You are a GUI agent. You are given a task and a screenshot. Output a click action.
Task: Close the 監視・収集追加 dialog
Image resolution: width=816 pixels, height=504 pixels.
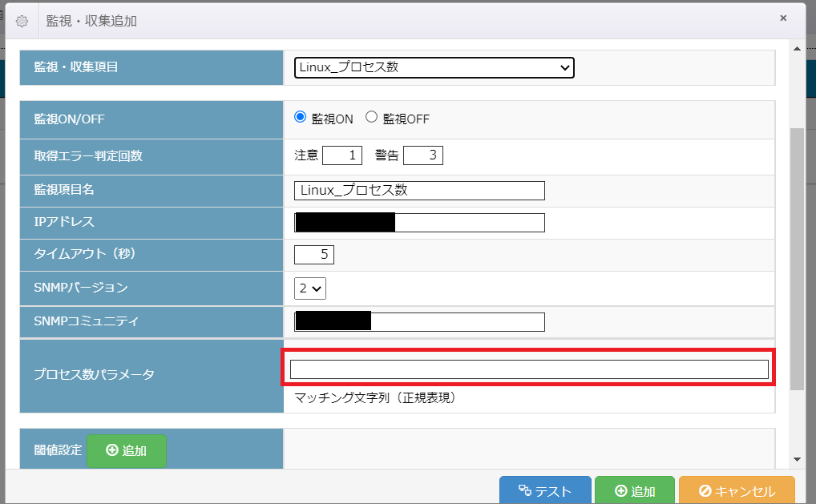tap(782, 18)
